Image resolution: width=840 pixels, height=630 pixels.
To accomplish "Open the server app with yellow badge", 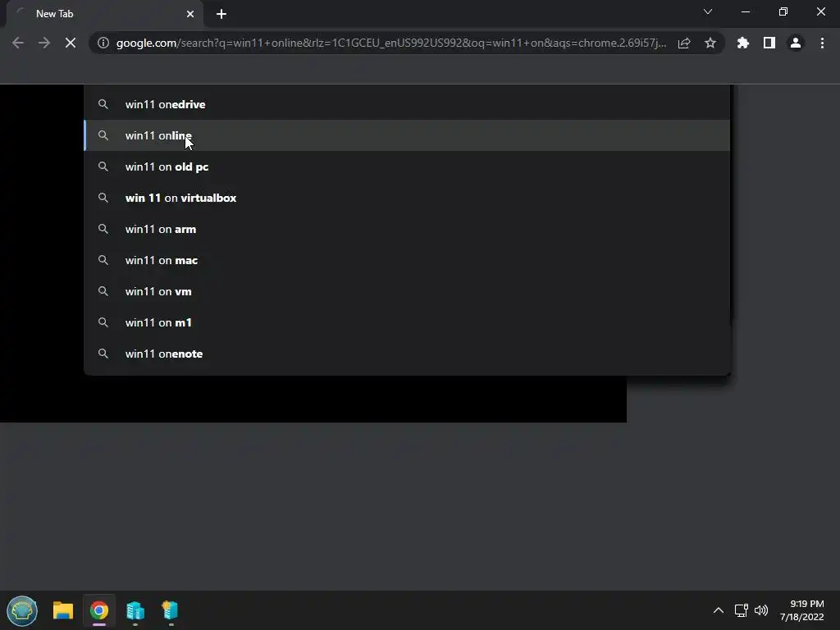I will pos(171,610).
